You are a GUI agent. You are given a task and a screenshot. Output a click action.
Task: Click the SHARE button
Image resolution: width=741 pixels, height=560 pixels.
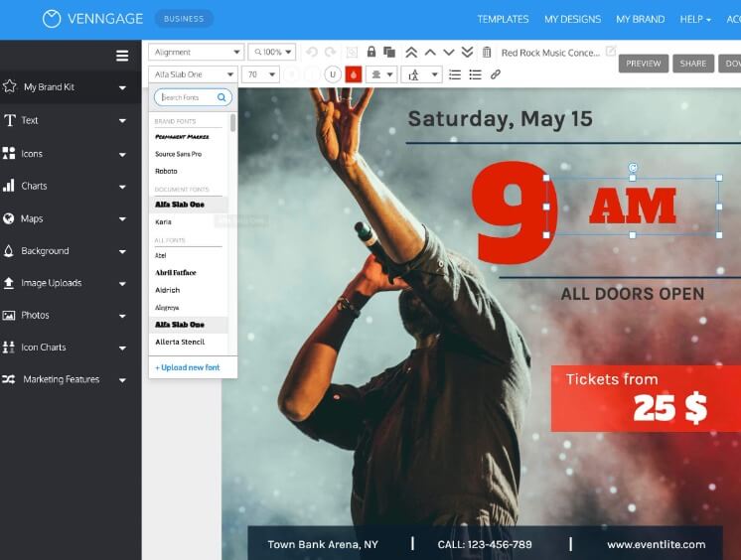tap(692, 64)
